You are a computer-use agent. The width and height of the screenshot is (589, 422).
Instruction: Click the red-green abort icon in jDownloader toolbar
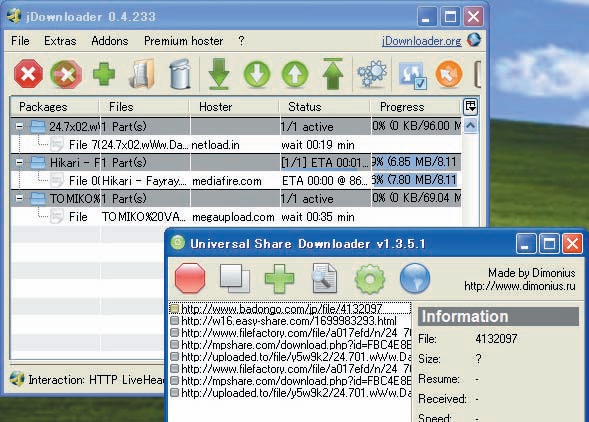click(x=66, y=74)
